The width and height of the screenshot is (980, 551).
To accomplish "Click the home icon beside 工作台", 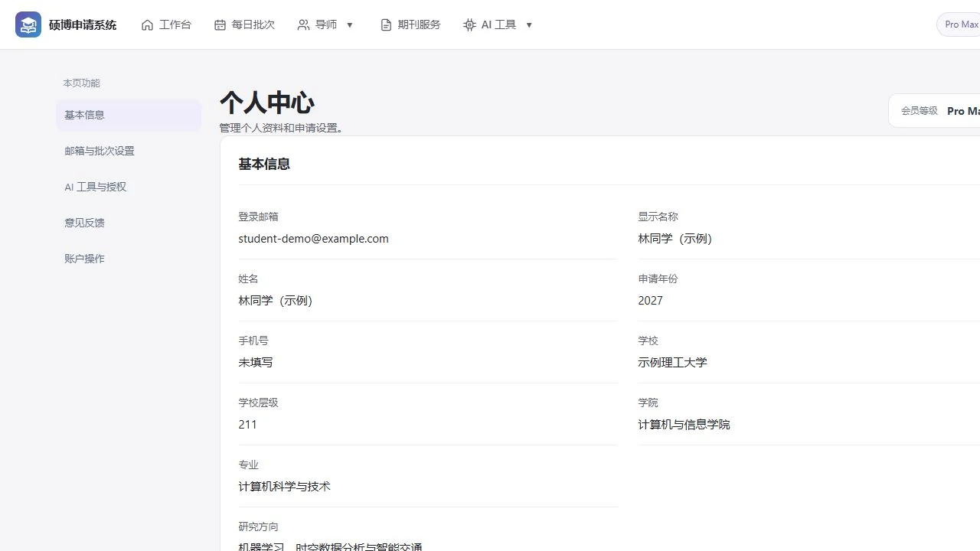I will 147,25.
